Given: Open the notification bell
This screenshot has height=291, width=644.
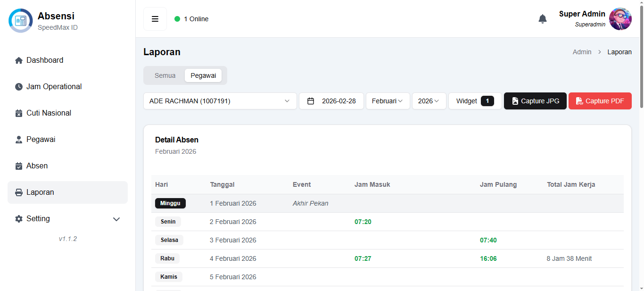Looking at the screenshot, I should 543,19.
